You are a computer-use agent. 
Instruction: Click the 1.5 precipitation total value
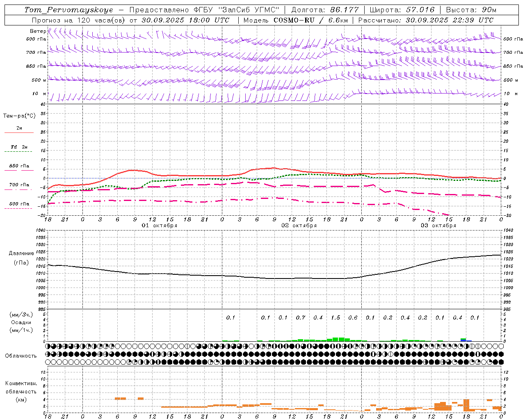click(336, 317)
